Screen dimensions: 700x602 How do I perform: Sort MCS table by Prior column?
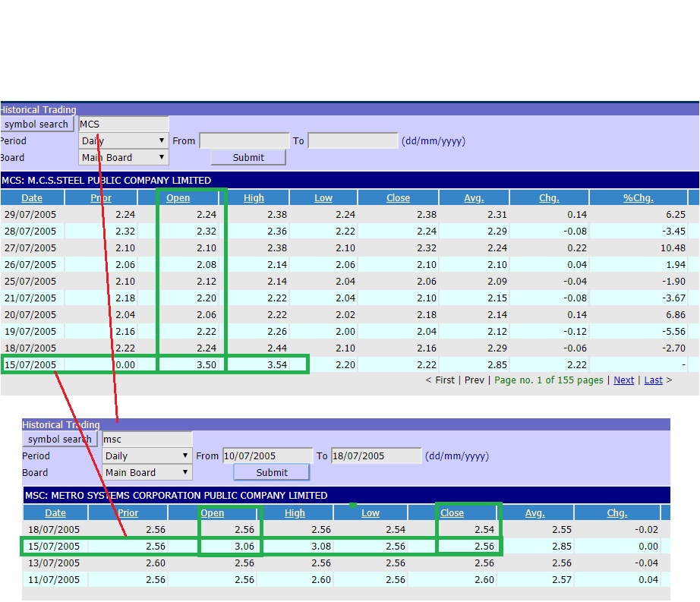point(101,197)
